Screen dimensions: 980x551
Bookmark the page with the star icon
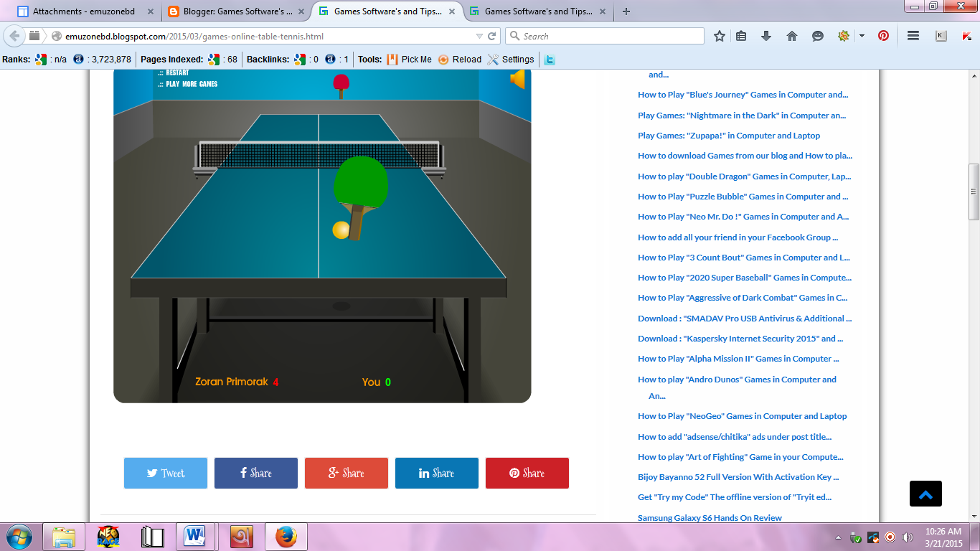[720, 35]
